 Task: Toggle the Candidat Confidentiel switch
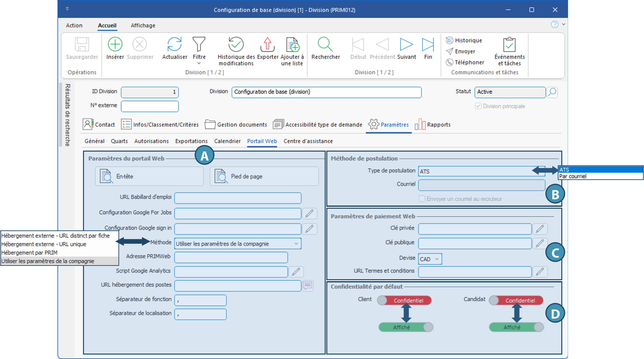516,300
